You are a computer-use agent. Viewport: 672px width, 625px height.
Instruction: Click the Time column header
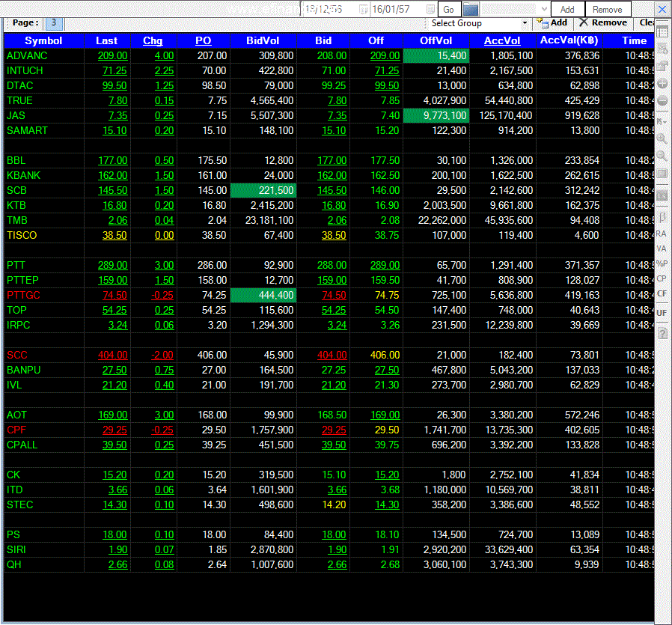point(634,40)
